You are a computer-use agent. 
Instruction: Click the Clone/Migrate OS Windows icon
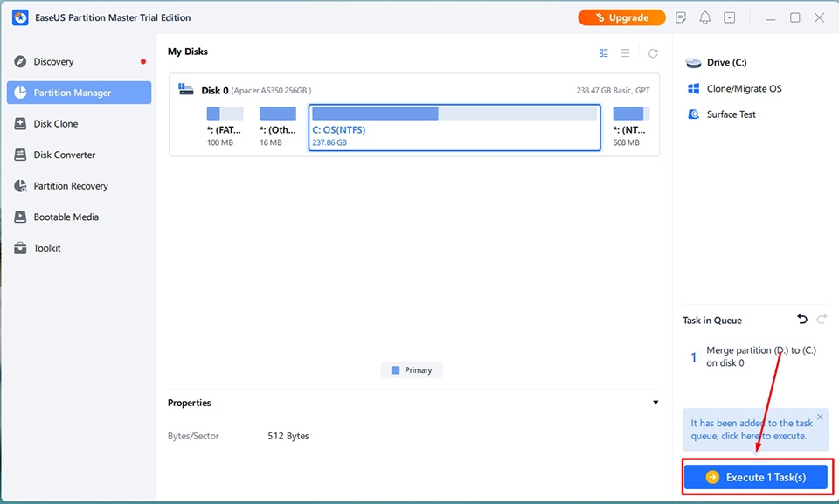(693, 89)
